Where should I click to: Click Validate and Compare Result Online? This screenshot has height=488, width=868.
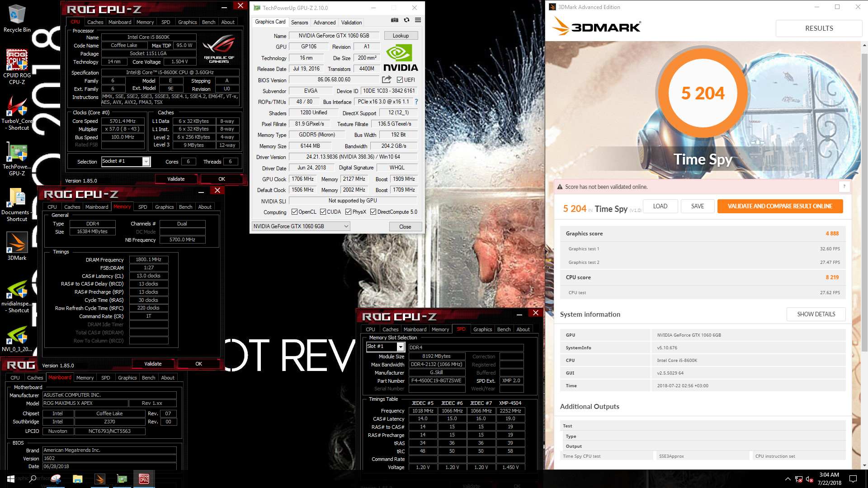tap(780, 206)
